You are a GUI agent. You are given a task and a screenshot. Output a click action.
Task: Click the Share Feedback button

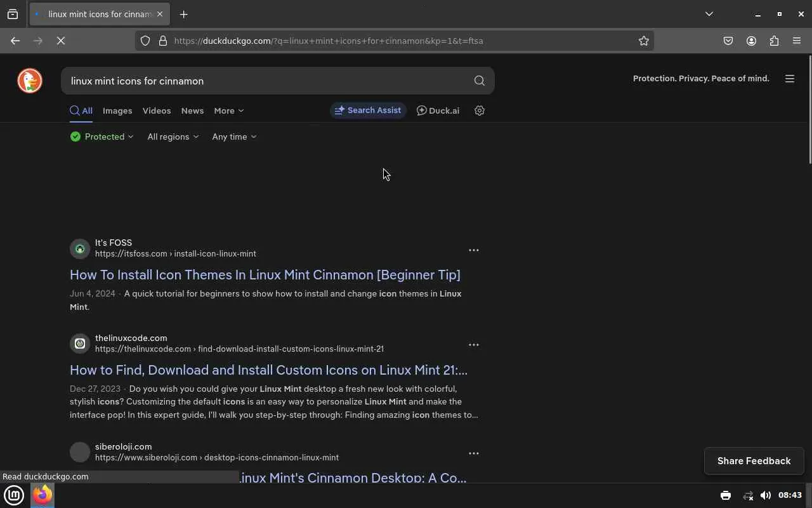coord(754,461)
